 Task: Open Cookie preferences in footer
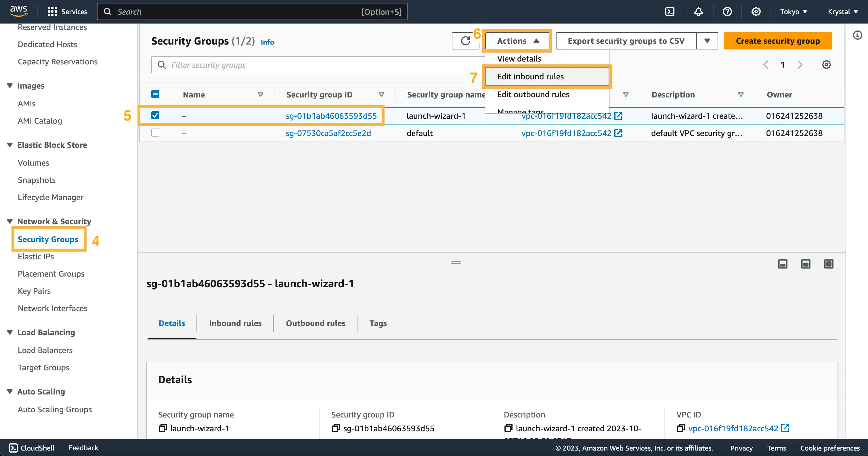[x=829, y=448]
